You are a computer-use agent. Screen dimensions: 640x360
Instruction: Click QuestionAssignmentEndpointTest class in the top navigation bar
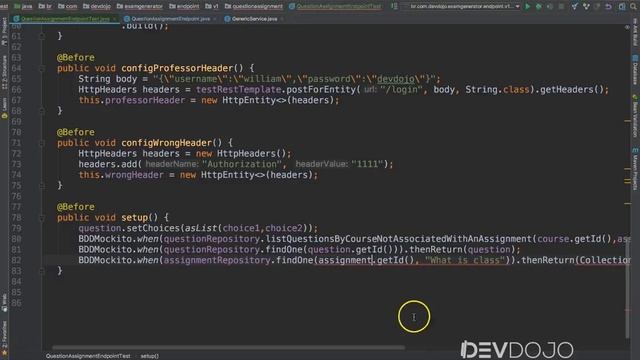coord(335,6)
